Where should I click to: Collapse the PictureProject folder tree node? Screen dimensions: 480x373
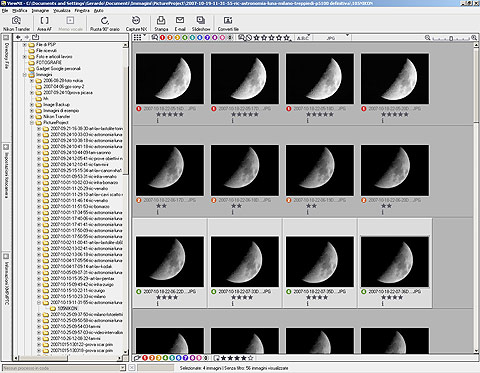[x=32, y=123]
